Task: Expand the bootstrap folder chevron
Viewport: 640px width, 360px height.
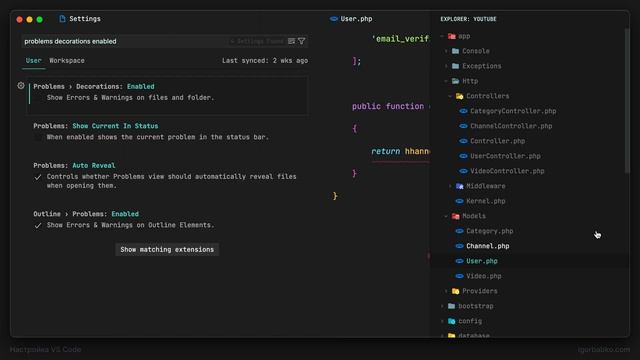Action: coord(442,306)
